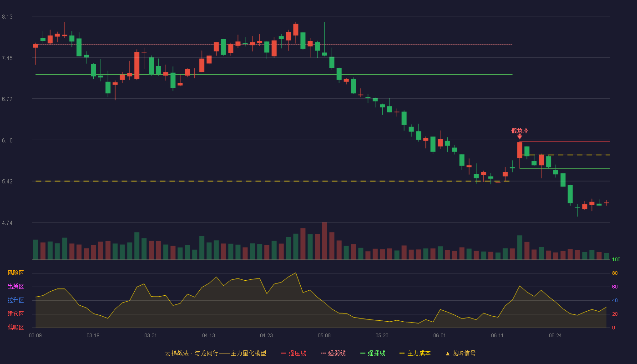Viewport: 637px width, 364px height.
Task: Click the 40 indicator scale value
Action: coord(615,300)
